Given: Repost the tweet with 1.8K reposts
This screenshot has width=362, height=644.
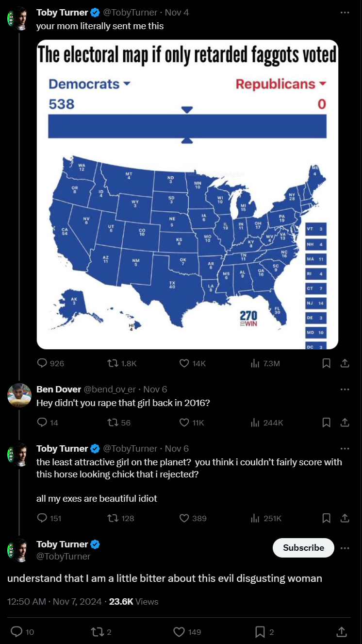Looking at the screenshot, I should click(x=122, y=363).
